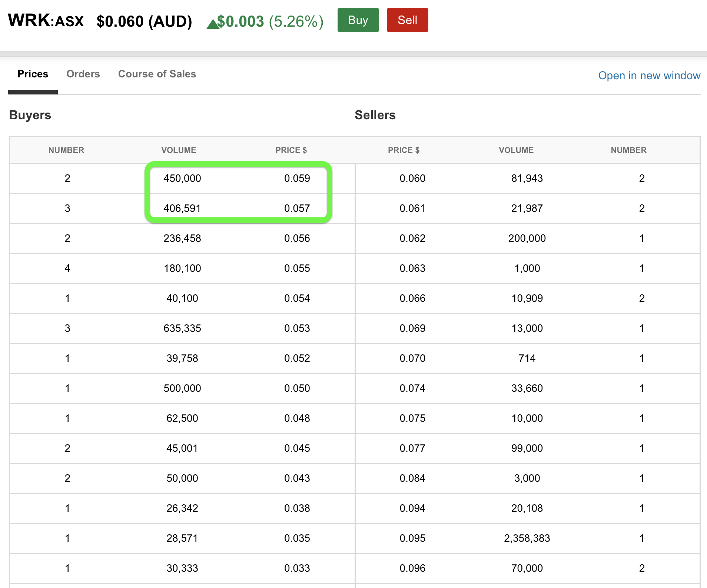Select sellers price 0.063
707x588 pixels.
tap(412, 268)
